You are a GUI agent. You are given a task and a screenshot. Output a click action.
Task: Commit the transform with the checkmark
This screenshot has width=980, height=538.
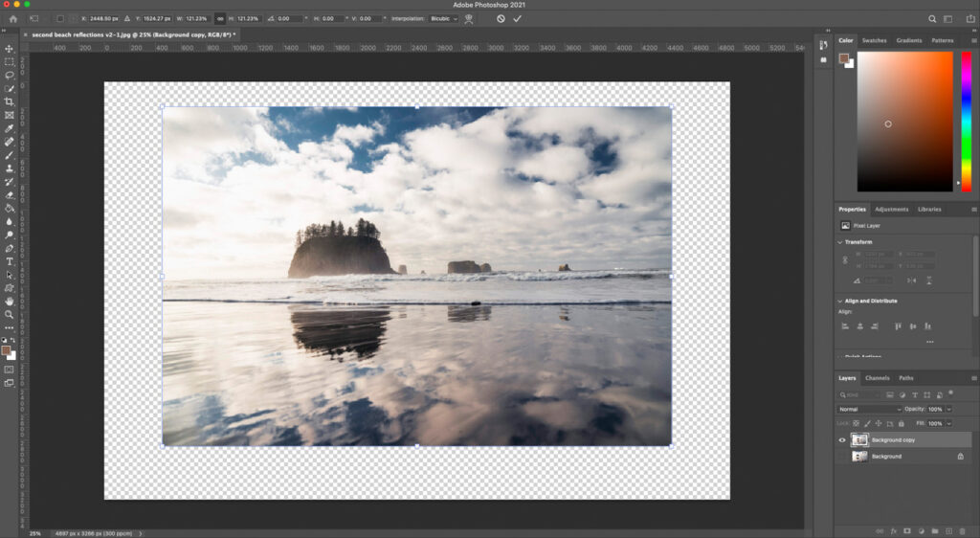click(x=518, y=19)
